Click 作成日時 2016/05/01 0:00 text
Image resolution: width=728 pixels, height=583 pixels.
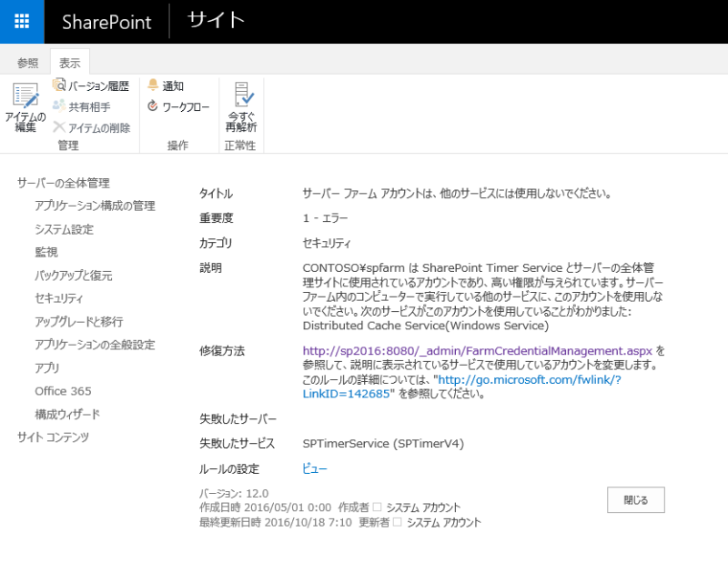pos(266,508)
